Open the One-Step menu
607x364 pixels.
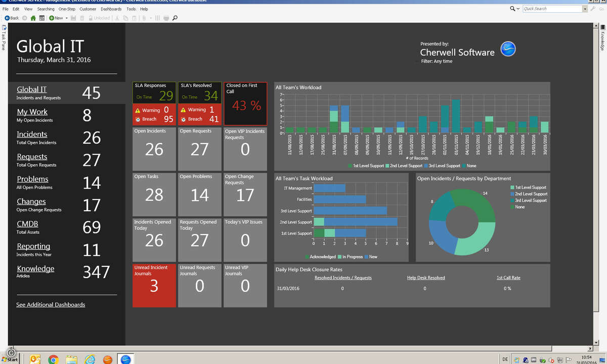[x=67, y=9]
